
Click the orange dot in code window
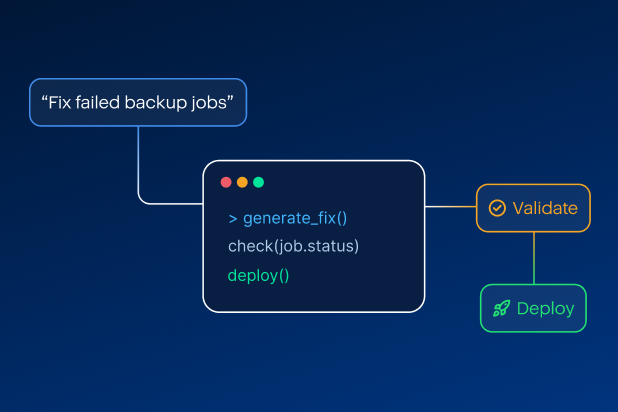(242, 182)
